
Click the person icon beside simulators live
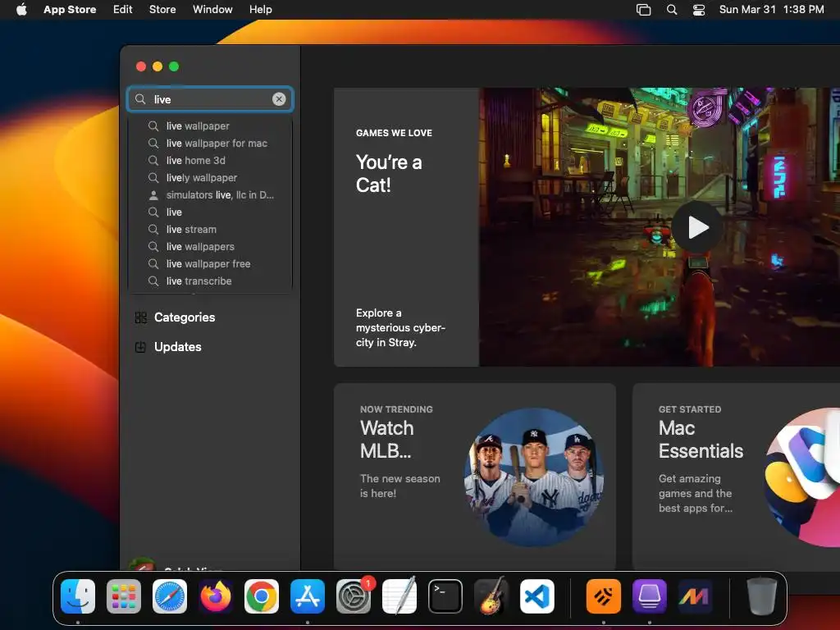click(x=153, y=195)
